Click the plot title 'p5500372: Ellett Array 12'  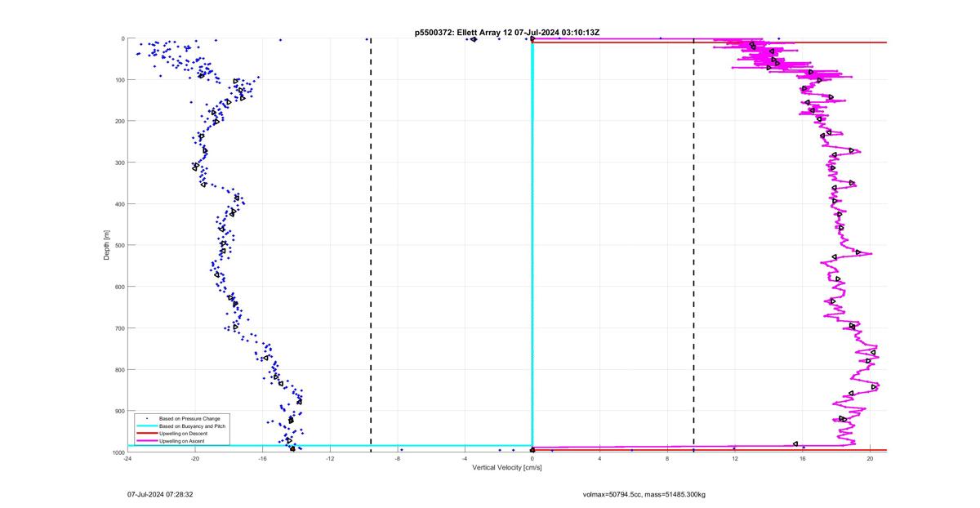(x=464, y=33)
